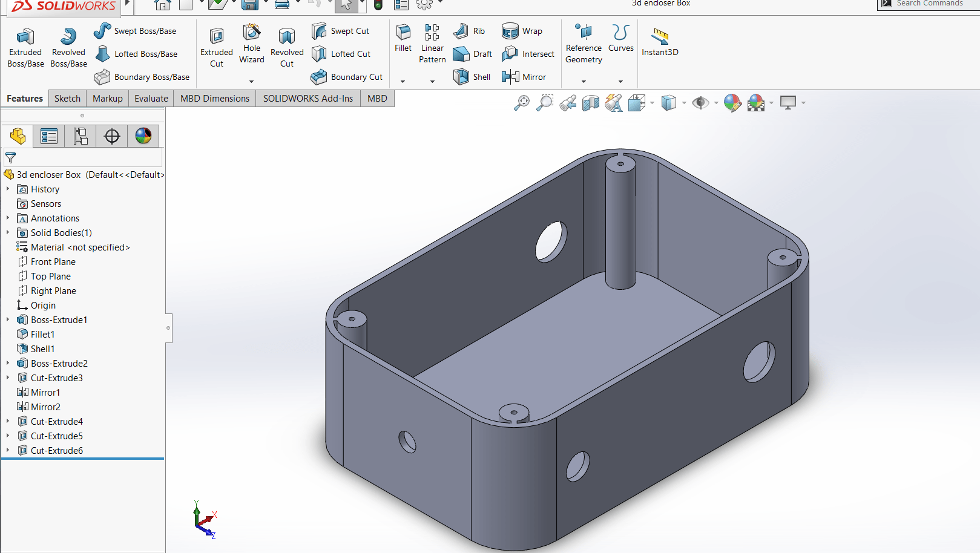
Task: Collapse the left panel using its edge handle
Action: [x=168, y=328]
